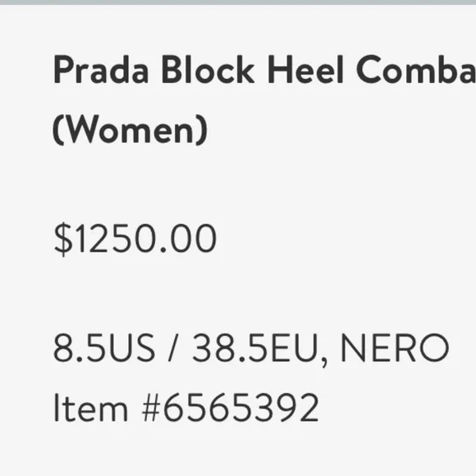Viewport: 476px width, 476px height.
Task: Click the word "Heel" in the product name
Action: click(305, 69)
